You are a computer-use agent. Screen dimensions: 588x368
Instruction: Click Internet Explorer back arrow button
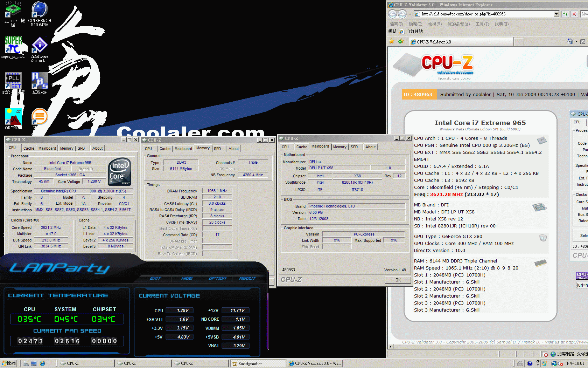click(x=393, y=14)
